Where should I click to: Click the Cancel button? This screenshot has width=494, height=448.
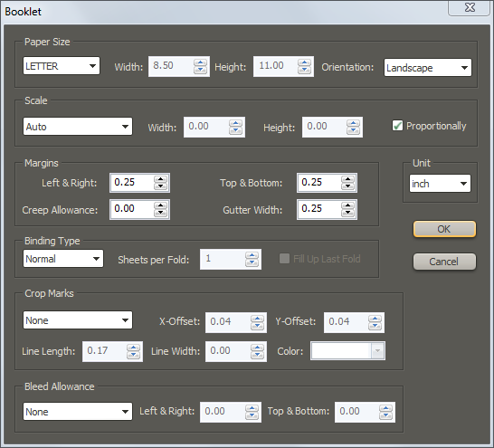pyautogui.click(x=444, y=262)
